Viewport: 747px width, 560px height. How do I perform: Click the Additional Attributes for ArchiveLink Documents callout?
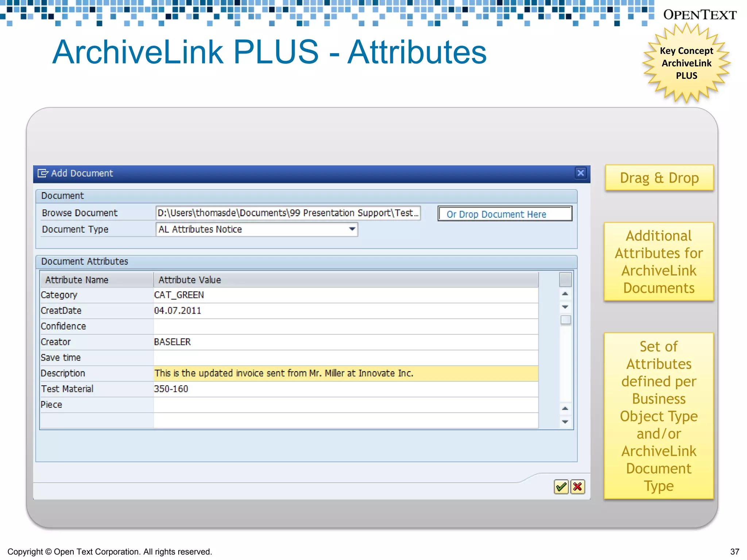[659, 262]
